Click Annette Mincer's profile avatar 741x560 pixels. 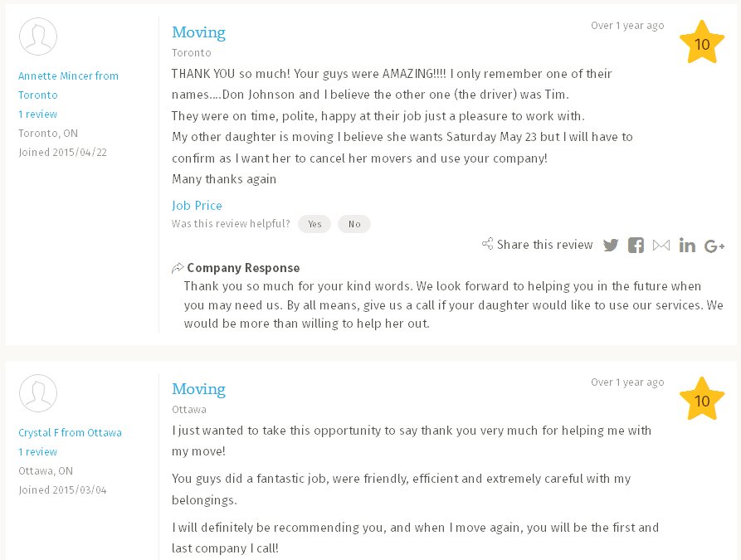[x=37, y=37]
